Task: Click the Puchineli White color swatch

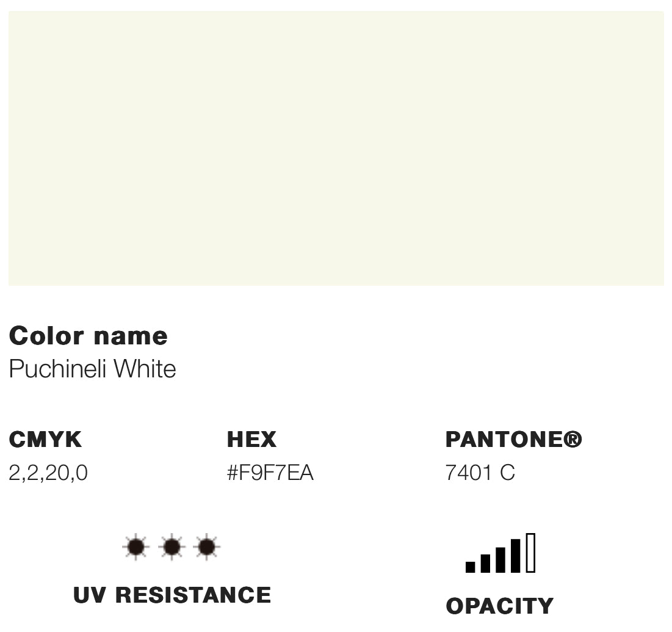Action: click(336, 148)
